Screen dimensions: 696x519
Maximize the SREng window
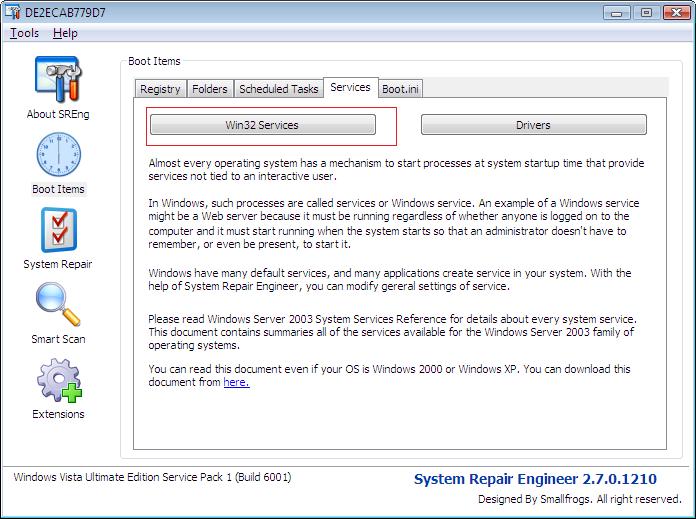click(646, 12)
